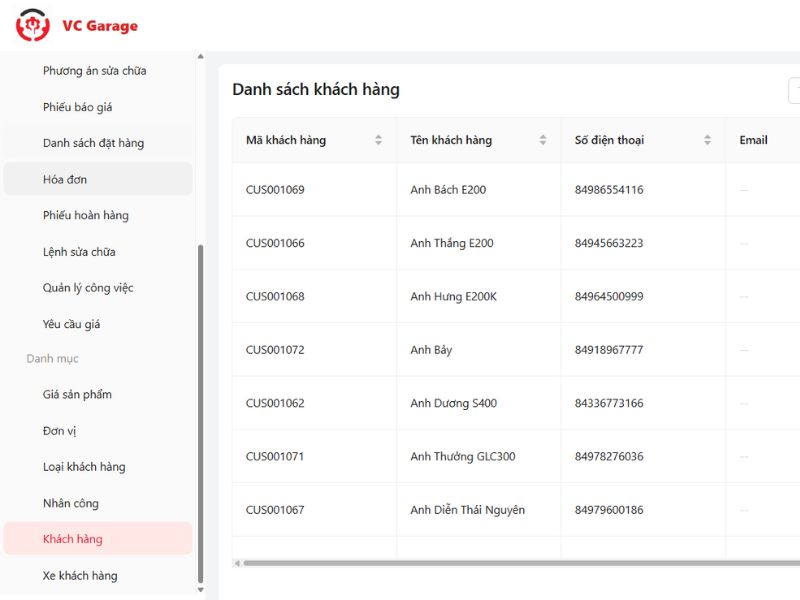800x600 pixels.
Task: Go to Phiếu báo giá page
Action: (x=77, y=107)
